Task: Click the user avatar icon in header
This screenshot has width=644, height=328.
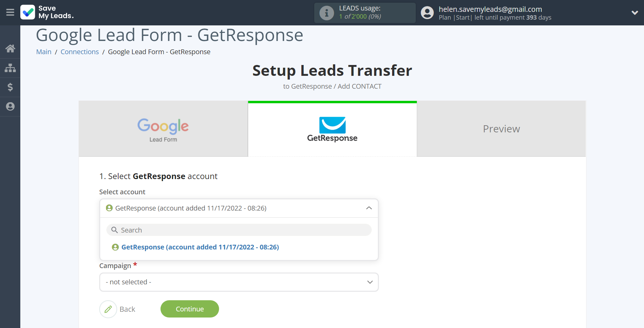Action: (427, 13)
